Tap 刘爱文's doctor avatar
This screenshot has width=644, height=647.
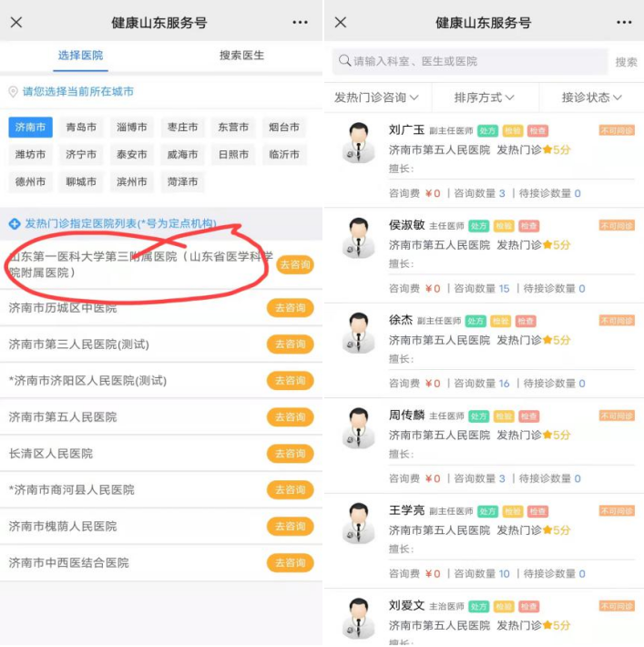pyautogui.click(x=359, y=619)
